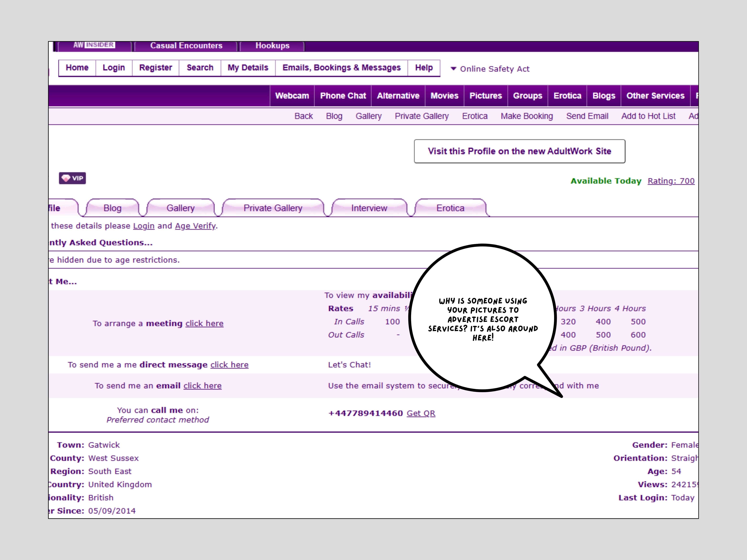The width and height of the screenshot is (747, 560).
Task: Open the Hookups tab
Action: (272, 46)
